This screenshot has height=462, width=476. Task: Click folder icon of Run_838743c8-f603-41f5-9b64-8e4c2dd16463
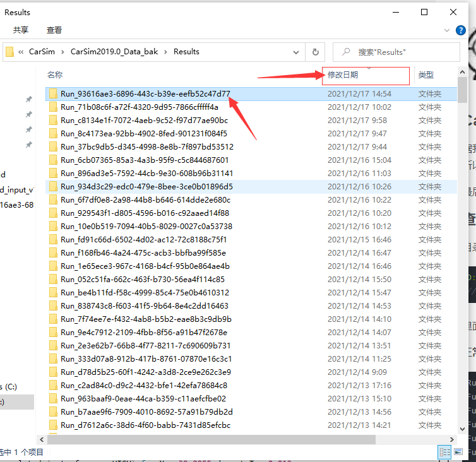click(x=53, y=306)
